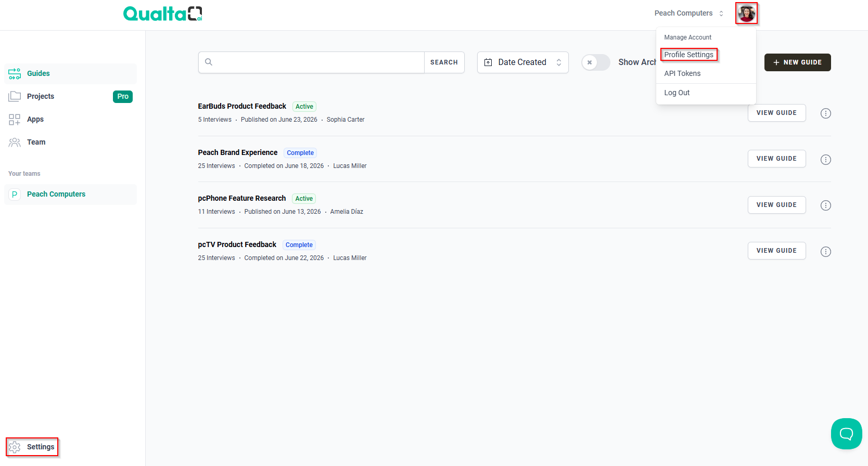Open options menu for pcTV Product Feedback
Image resolution: width=868 pixels, height=466 pixels.
click(826, 252)
